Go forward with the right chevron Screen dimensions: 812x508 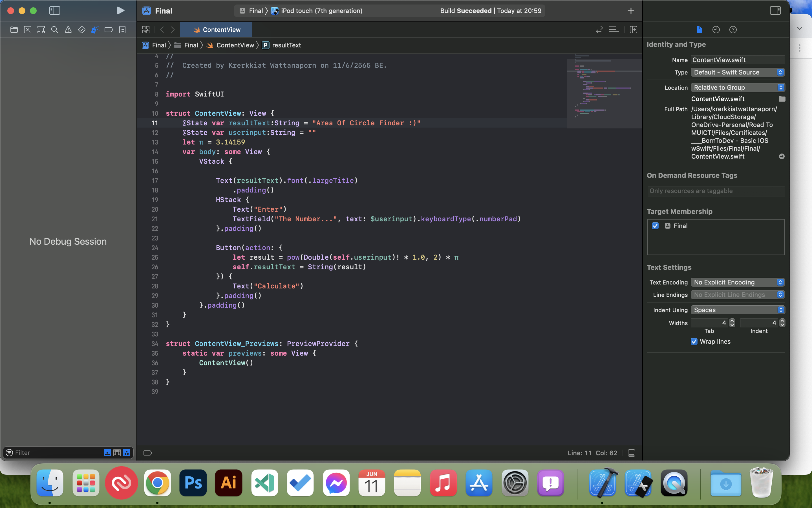click(x=173, y=30)
